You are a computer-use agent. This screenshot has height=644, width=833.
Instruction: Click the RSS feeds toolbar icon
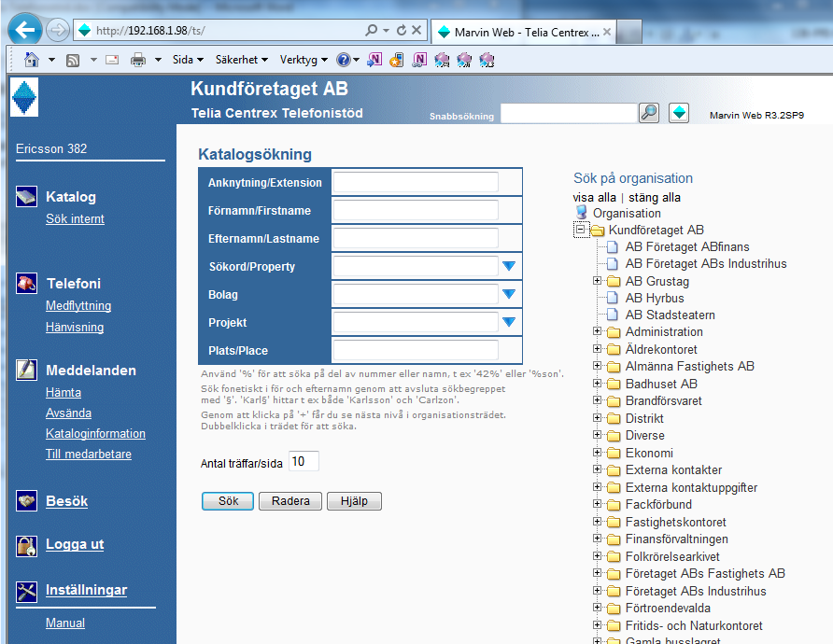73,60
